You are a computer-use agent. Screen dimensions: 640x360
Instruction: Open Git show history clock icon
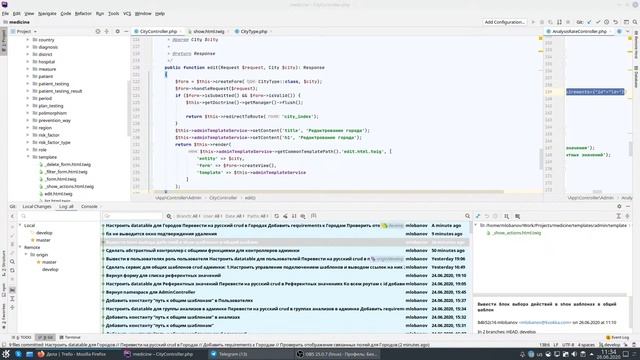coord(607,22)
